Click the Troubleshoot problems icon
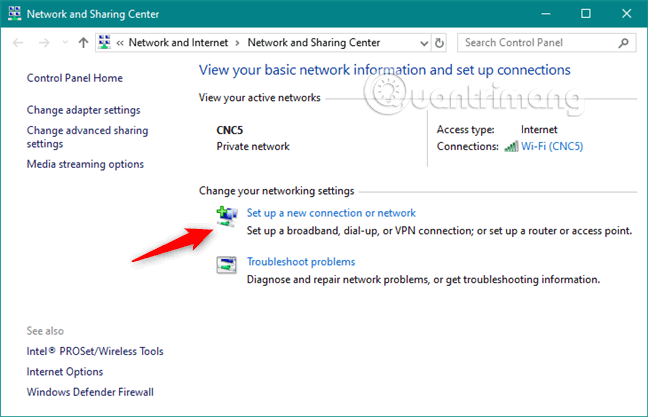 point(227,265)
